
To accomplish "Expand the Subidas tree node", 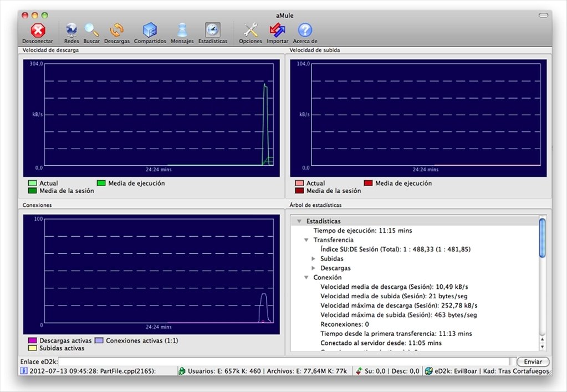I will coord(314,258).
